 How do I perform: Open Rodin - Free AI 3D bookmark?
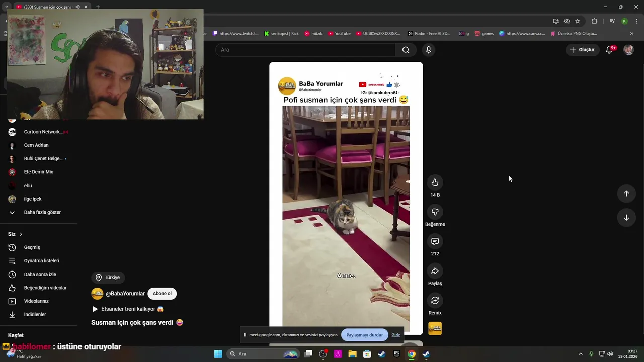click(429, 34)
